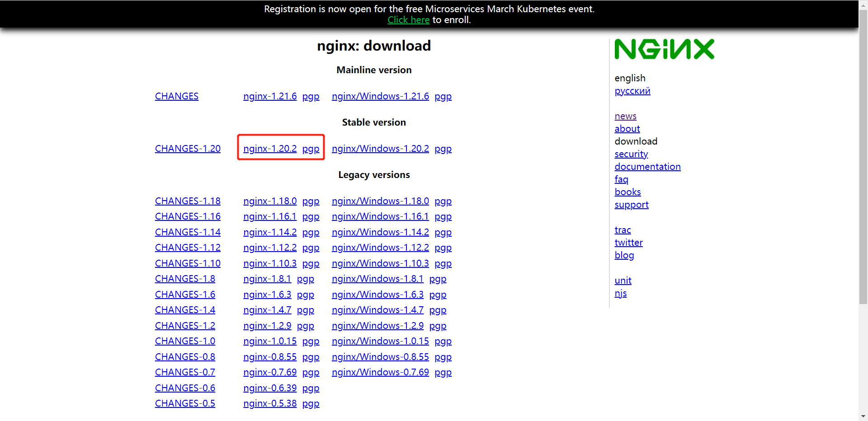Open CHANGES-1.12 link
This screenshot has height=421, width=868.
[x=188, y=248]
